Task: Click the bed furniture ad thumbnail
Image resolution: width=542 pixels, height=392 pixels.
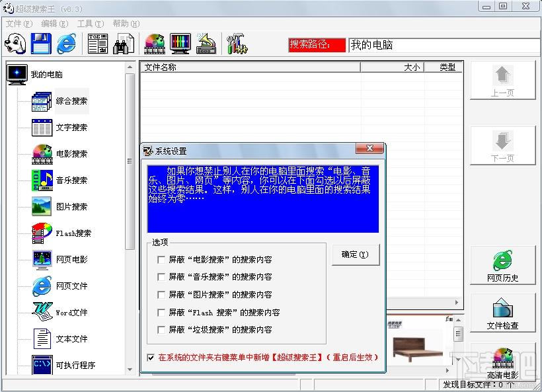Action: (x=418, y=349)
